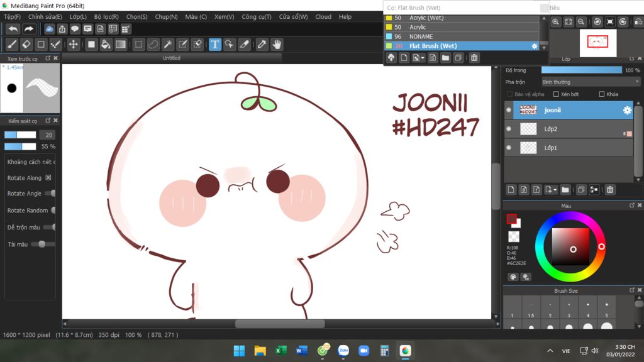The width and height of the screenshot is (644, 362).
Task: Open the Tệp(F) menu
Action: click(12, 17)
